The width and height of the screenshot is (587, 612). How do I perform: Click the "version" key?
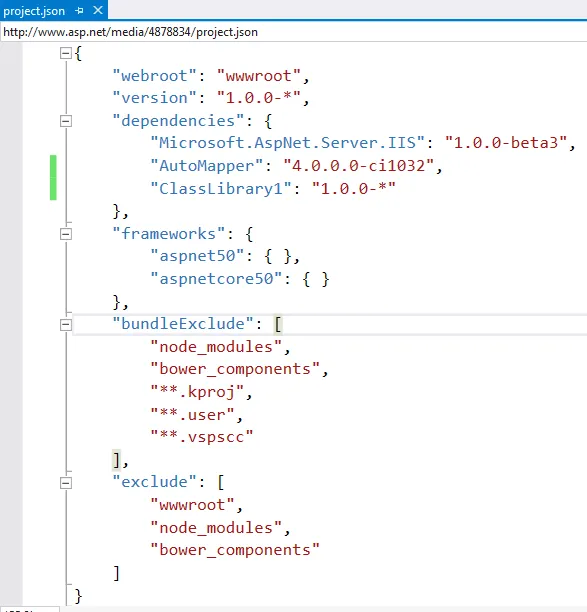tap(155, 98)
